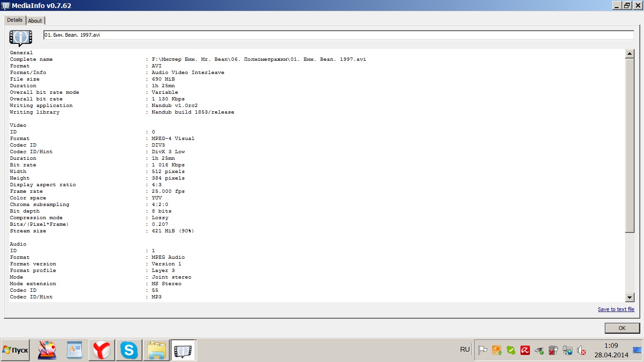Select the MediaInfo taskbar button
The image size is (644, 362).
(183, 350)
